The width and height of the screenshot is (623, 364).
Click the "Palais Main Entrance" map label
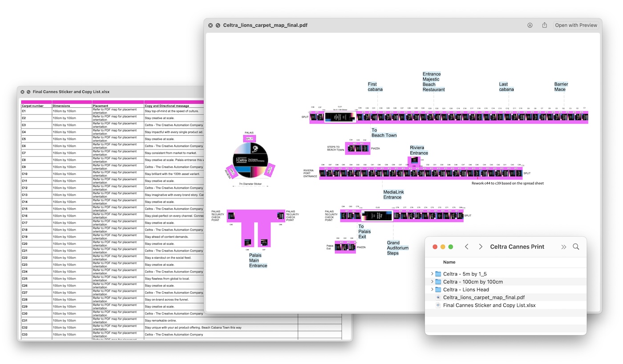[x=258, y=260]
